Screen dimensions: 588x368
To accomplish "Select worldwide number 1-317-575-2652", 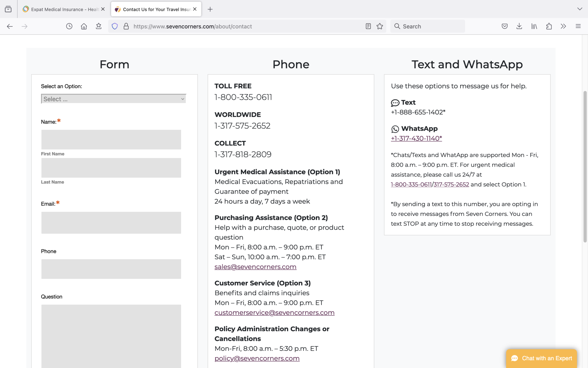I will pos(242,126).
